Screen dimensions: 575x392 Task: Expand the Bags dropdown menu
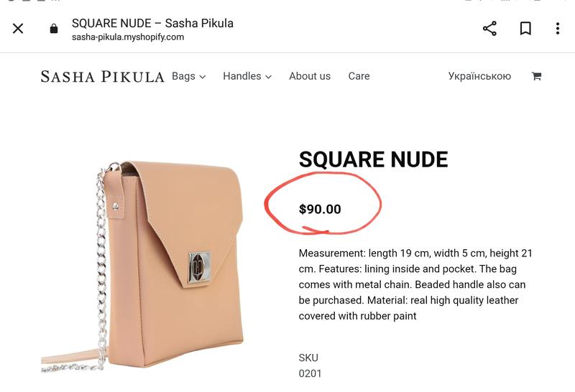coord(188,76)
